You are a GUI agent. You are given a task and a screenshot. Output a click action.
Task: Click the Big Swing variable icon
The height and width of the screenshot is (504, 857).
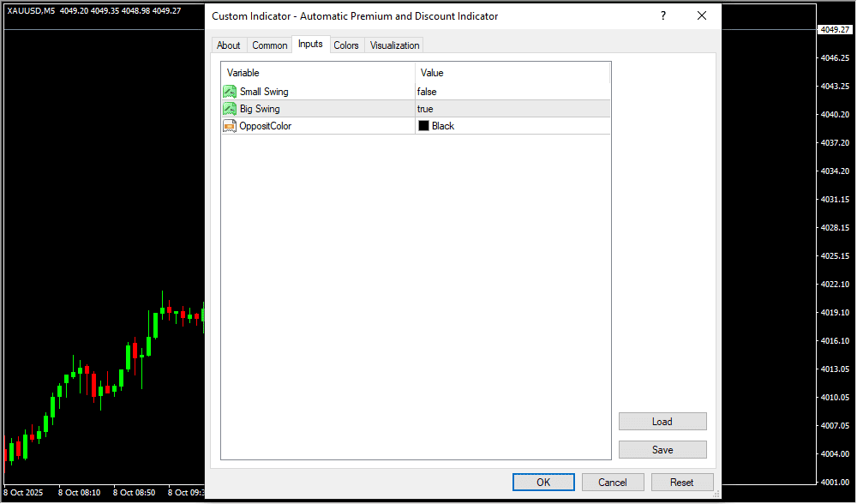click(x=230, y=109)
